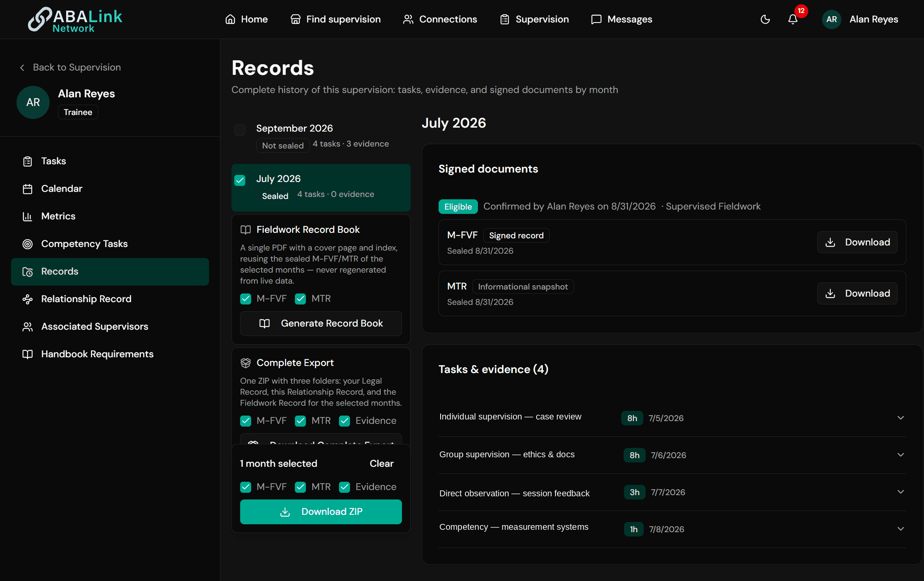Click the Fieldwork Record Book book icon

click(246, 230)
